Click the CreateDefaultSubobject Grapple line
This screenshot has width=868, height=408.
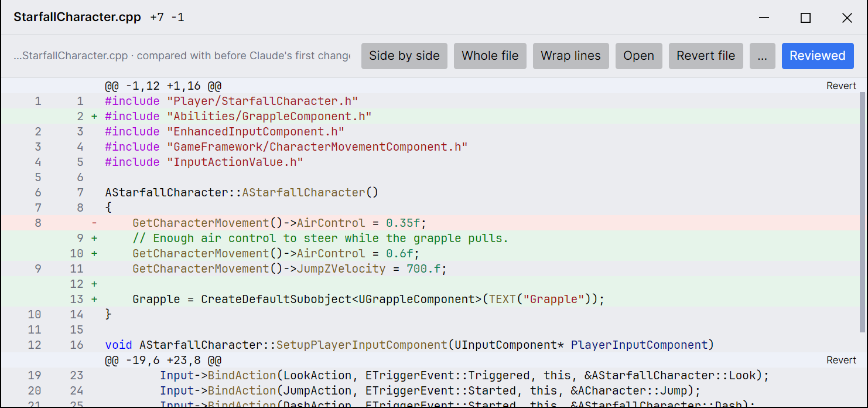[x=430, y=299]
